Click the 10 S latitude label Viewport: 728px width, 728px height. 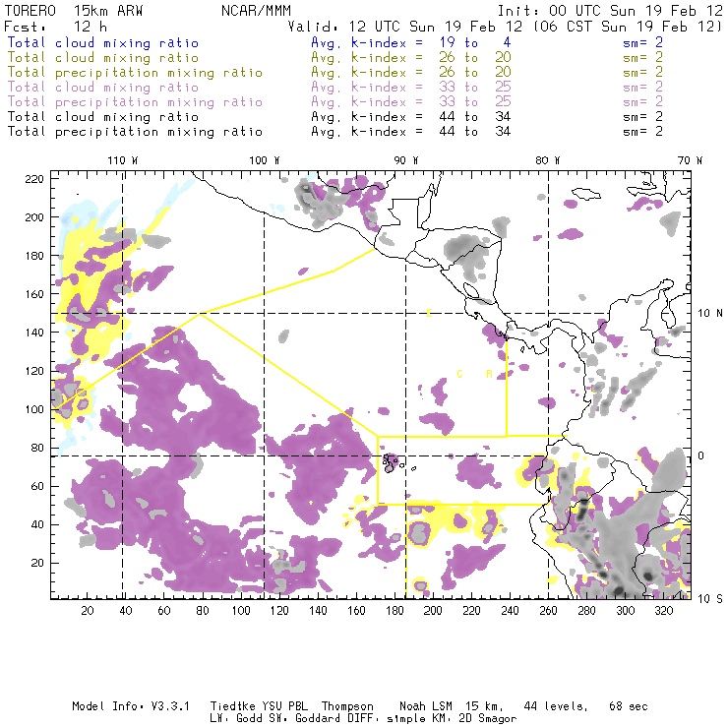[x=707, y=597]
